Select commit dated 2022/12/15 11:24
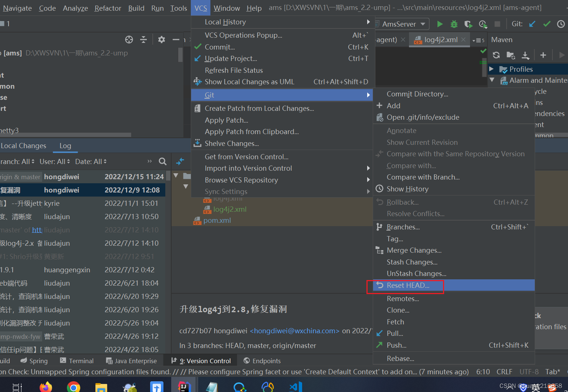568x392 pixels. 82,177
